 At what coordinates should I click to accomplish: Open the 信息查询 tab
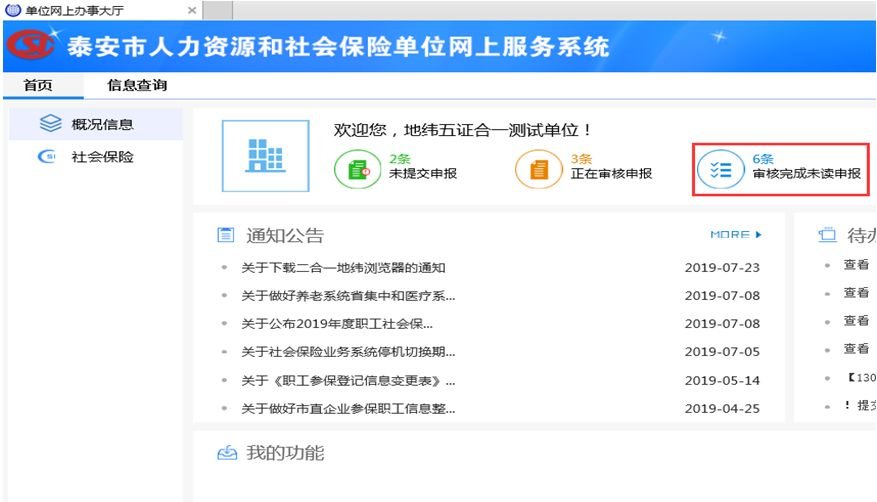(137, 85)
